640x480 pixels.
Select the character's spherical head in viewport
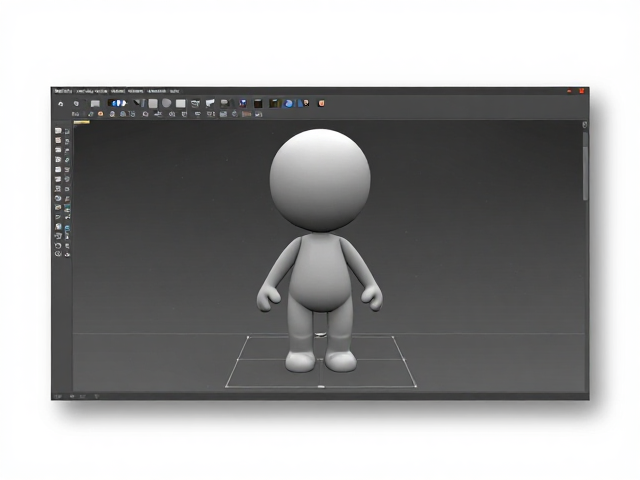(x=320, y=180)
